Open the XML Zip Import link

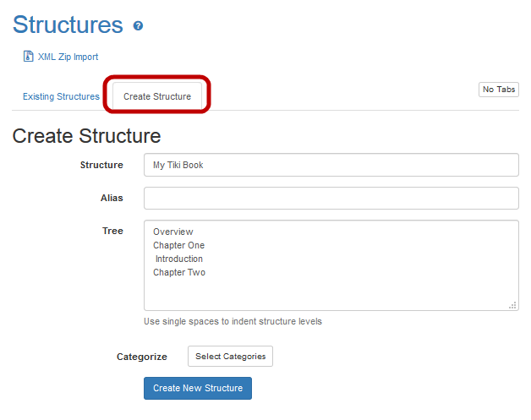coord(68,57)
